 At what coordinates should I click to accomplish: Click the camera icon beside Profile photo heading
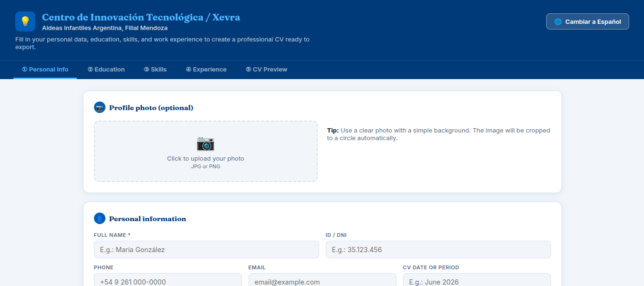tap(100, 107)
